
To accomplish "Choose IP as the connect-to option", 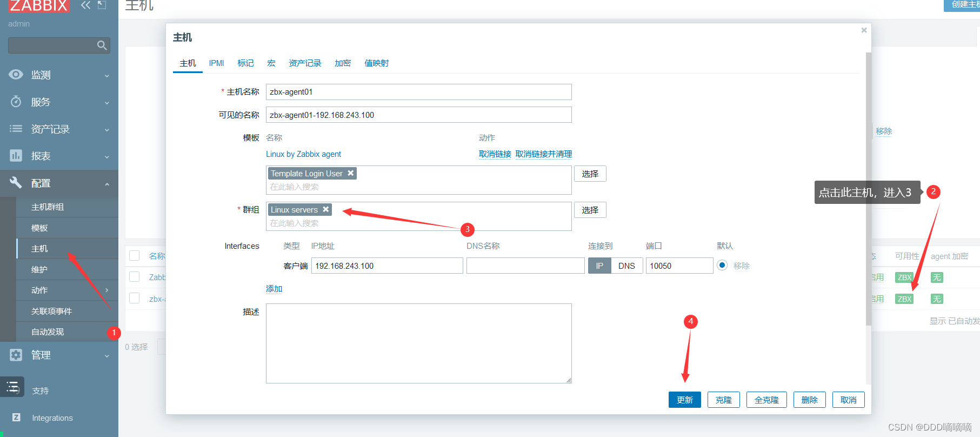I will pos(599,266).
